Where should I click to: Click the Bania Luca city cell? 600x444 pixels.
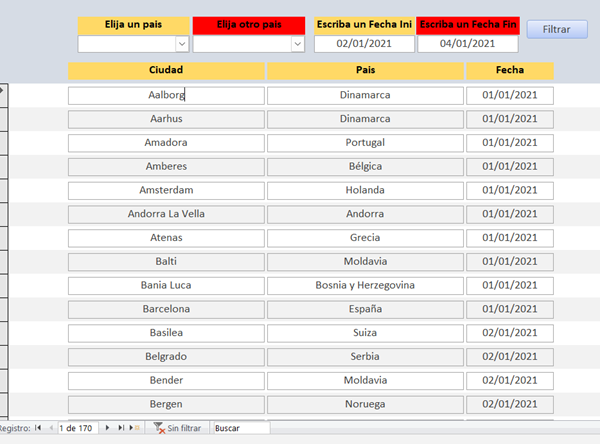(x=166, y=286)
